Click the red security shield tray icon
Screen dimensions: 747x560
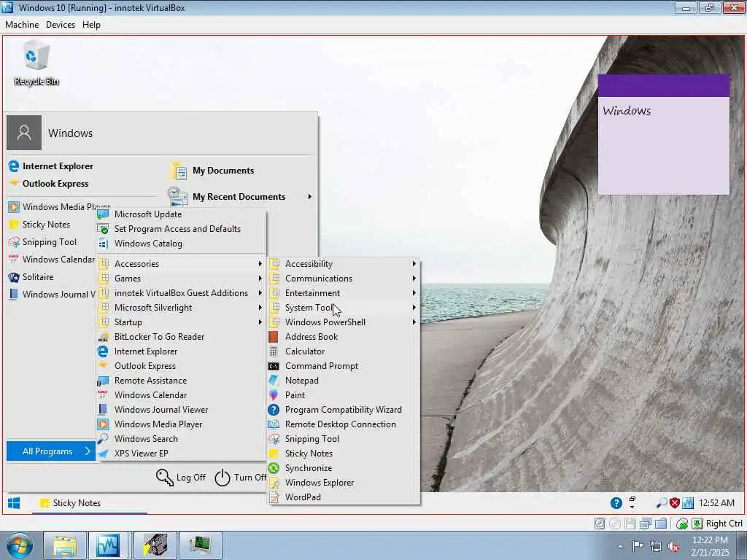[675, 503]
